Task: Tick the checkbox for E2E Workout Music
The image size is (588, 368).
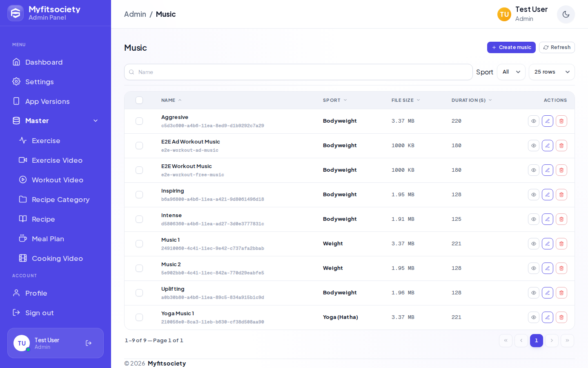Action: coord(139,170)
